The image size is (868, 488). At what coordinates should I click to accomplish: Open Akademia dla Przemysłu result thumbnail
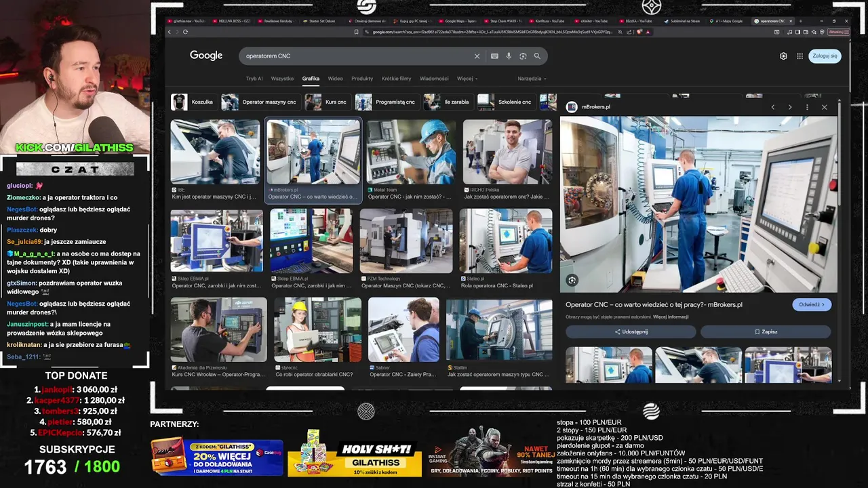(219, 329)
